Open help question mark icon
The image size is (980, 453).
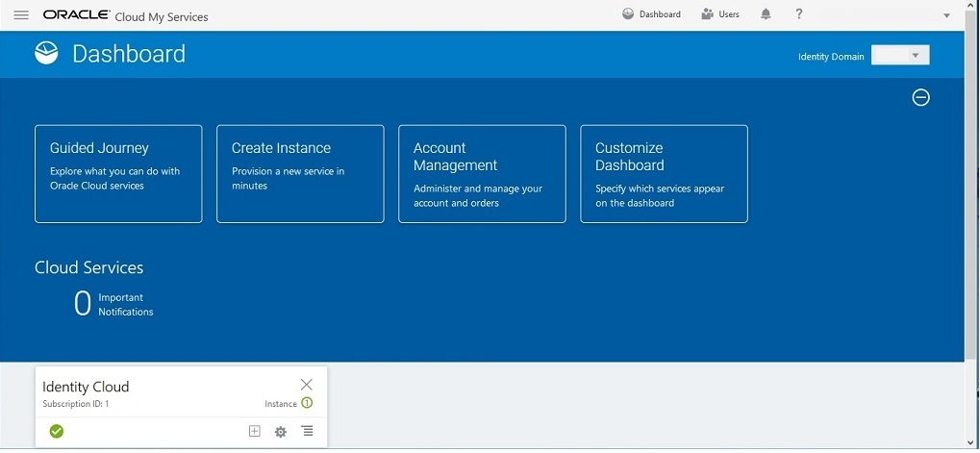tap(799, 13)
